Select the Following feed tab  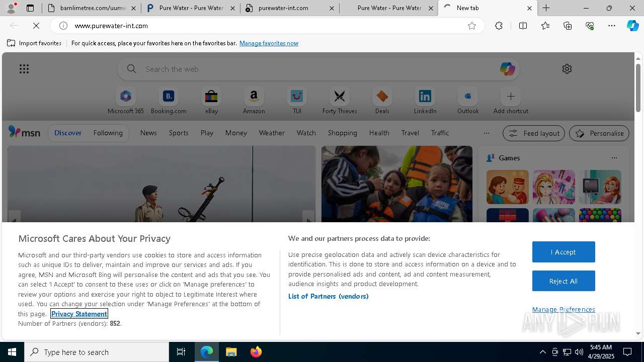point(108,133)
